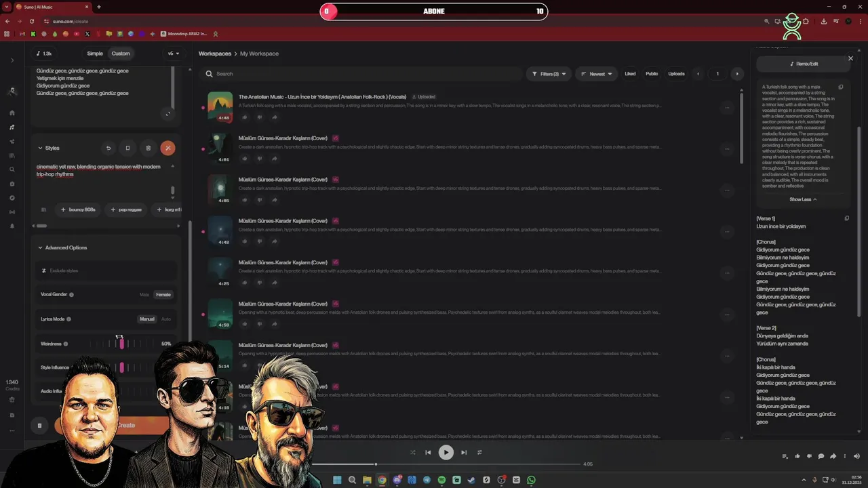Viewport: 868px width, 488px height.
Task: Skip to the next track
Action: click(464, 452)
